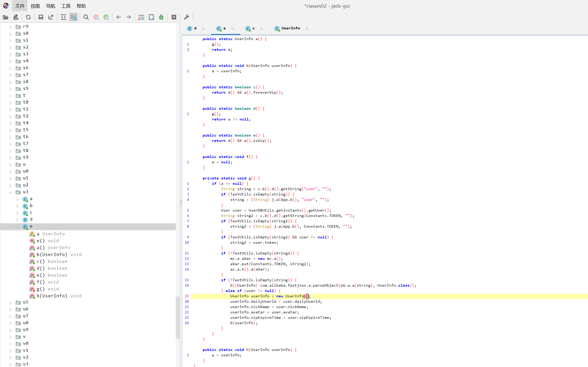Toggle the log viewer icon
Screen dimensions: 588x367
pyautogui.click(x=174, y=17)
